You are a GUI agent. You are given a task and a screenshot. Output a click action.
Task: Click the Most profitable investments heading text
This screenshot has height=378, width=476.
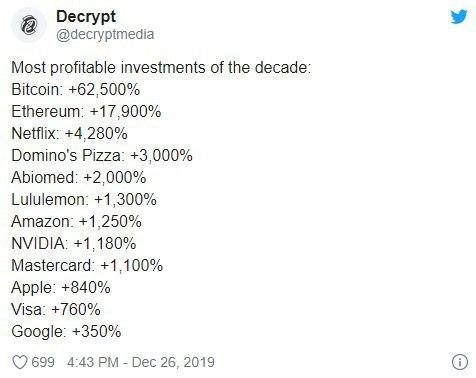click(161, 68)
